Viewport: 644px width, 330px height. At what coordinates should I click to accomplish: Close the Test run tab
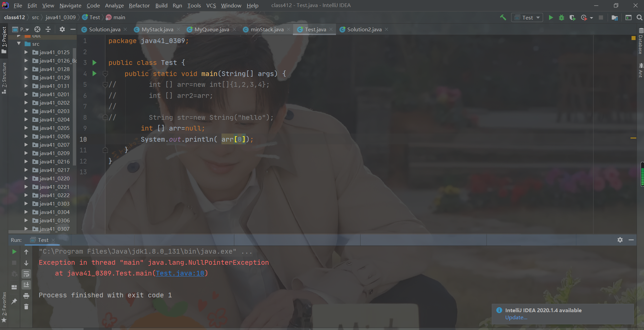(x=53, y=240)
